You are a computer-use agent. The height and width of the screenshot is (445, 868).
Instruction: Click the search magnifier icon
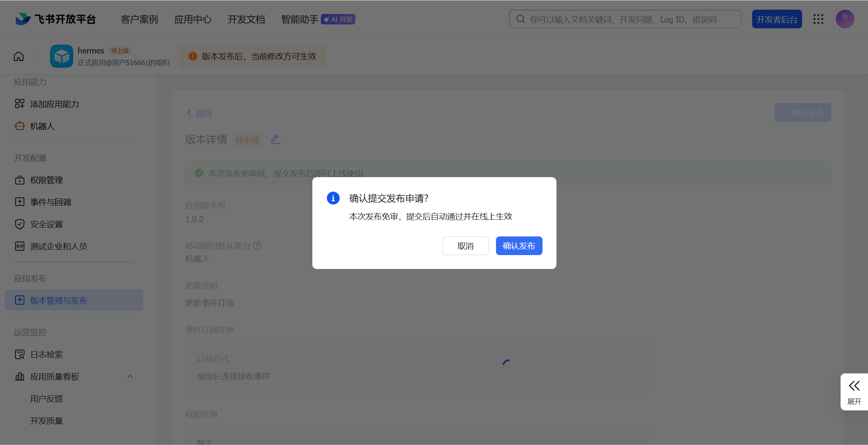pyautogui.click(x=520, y=19)
